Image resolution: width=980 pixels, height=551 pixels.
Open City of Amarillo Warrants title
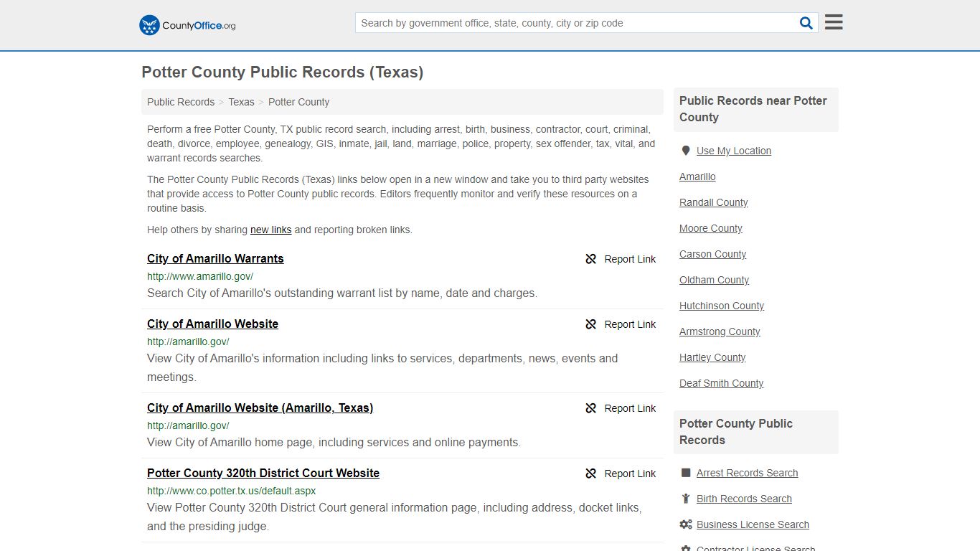click(x=215, y=258)
